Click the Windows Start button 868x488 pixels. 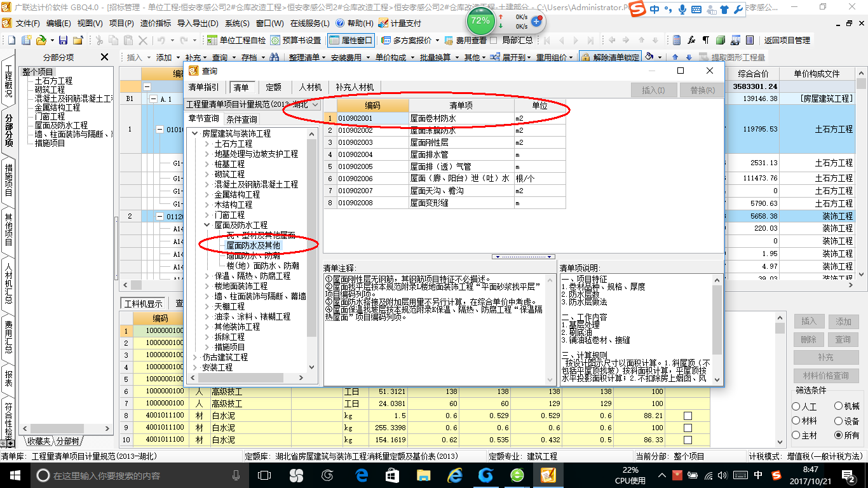(x=14, y=475)
